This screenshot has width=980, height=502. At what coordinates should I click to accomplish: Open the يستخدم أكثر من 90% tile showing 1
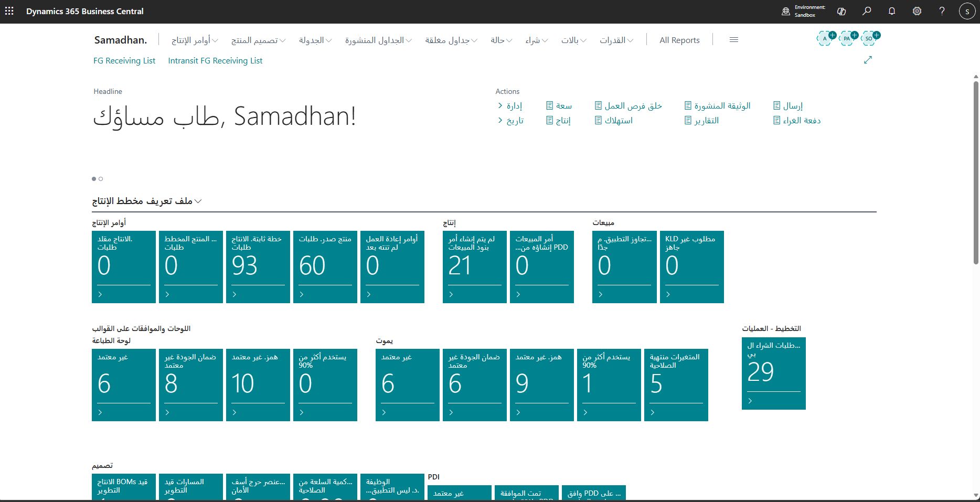609,385
